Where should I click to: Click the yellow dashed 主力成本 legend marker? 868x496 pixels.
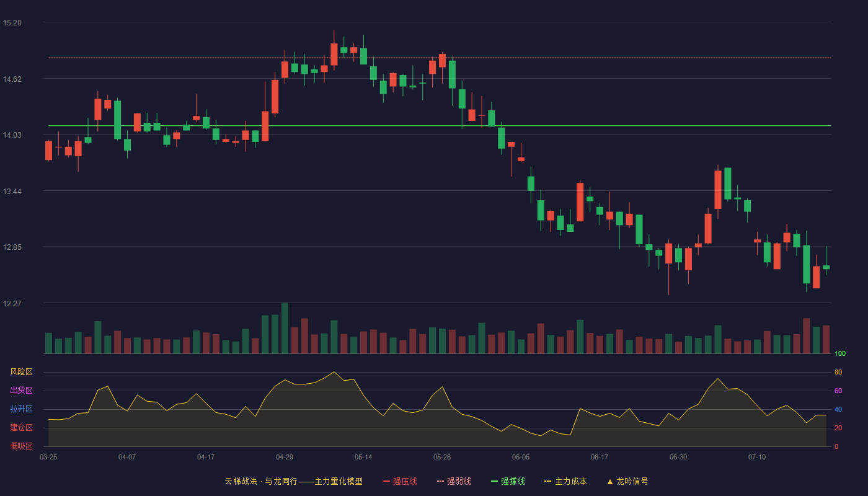pos(548,481)
